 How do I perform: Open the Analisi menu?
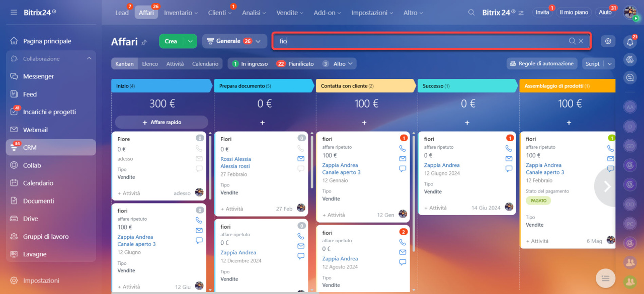pos(254,13)
